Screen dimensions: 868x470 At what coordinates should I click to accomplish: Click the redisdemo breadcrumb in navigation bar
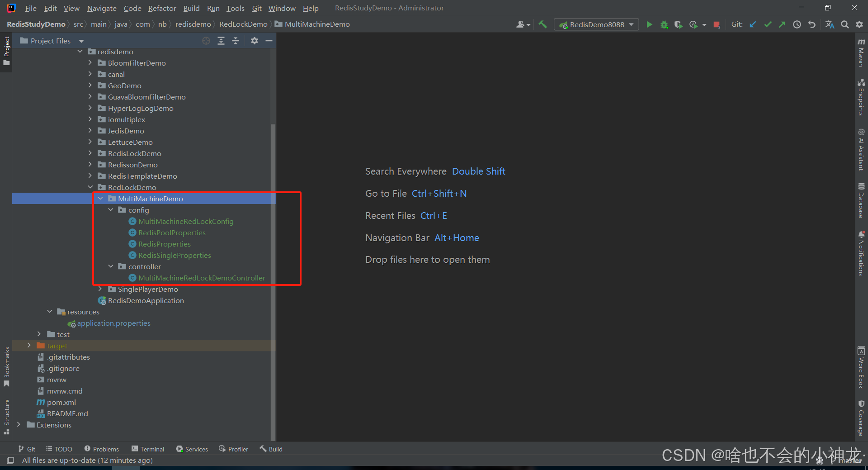point(193,24)
